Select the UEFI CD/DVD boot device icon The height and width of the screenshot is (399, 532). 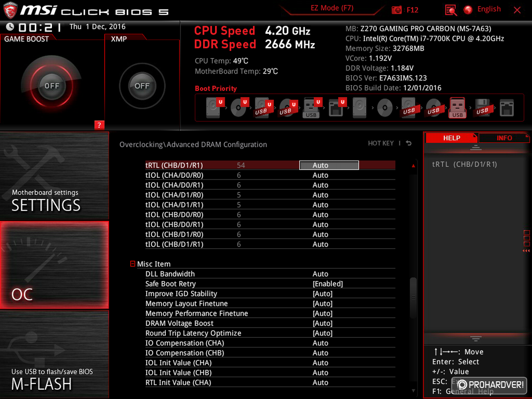click(x=240, y=108)
